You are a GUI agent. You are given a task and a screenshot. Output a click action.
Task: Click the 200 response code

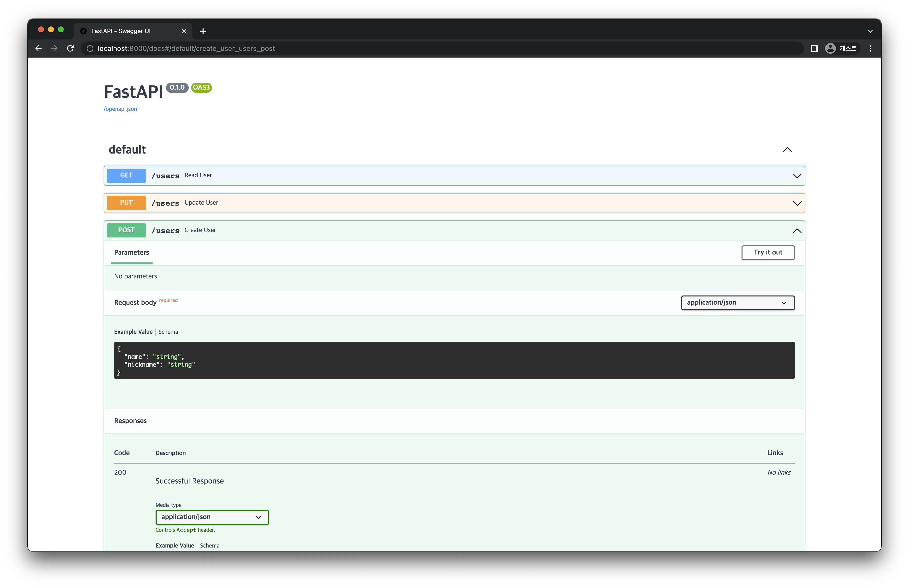120,472
